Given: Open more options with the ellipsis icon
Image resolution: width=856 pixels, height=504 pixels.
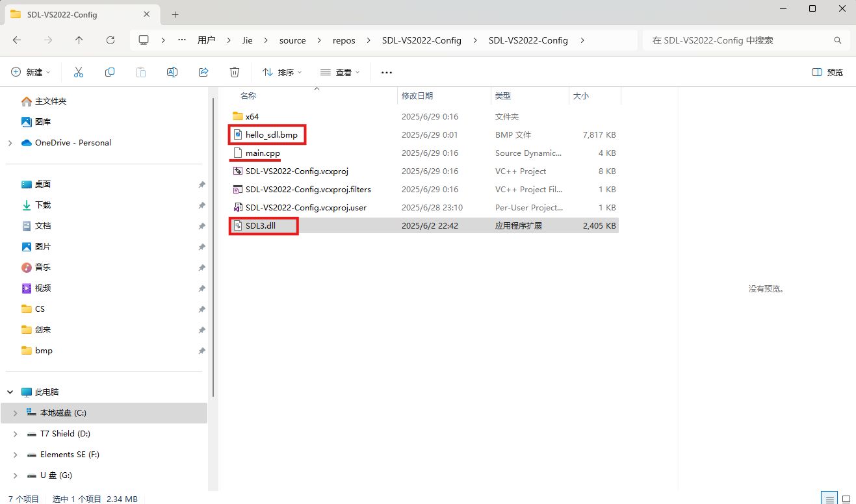Looking at the screenshot, I should click(x=386, y=72).
